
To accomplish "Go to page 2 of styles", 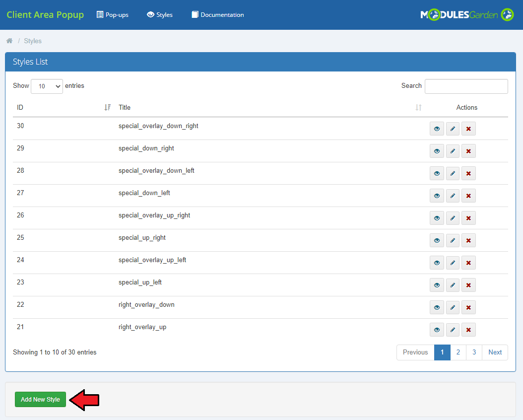I will 458,352.
